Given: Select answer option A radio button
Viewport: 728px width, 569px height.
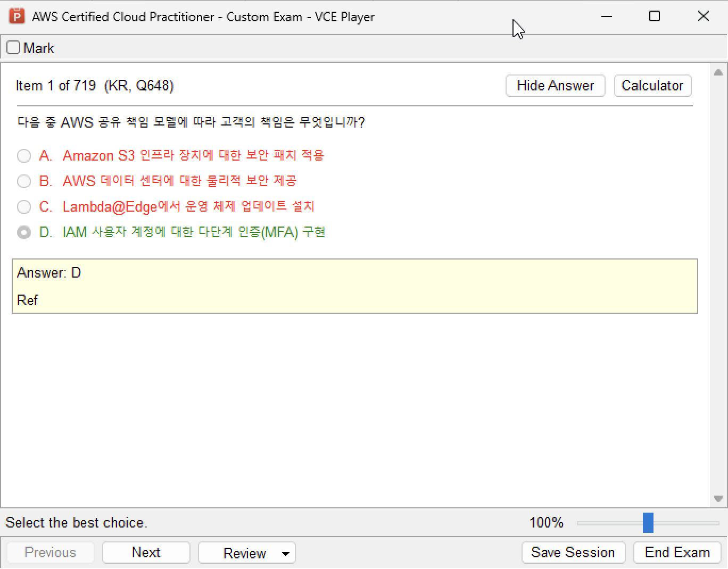Looking at the screenshot, I should coord(24,156).
